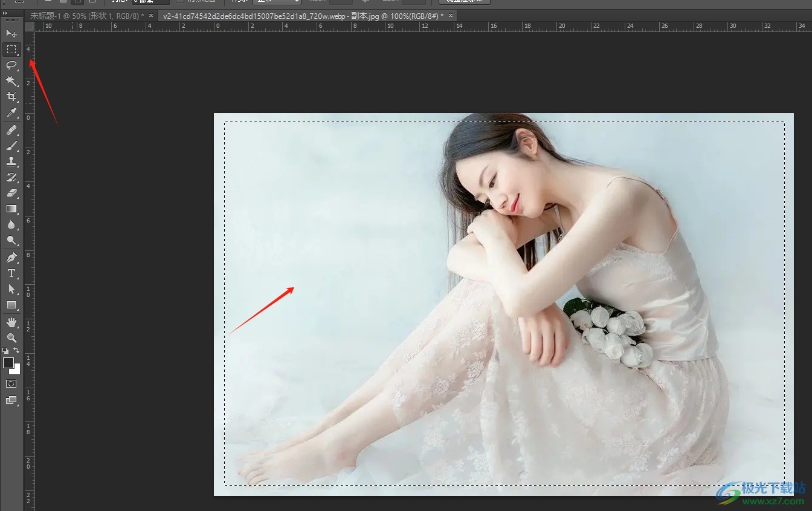This screenshot has width=812, height=511.
Task: Pick the Lasso tool
Action: (11, 65)
